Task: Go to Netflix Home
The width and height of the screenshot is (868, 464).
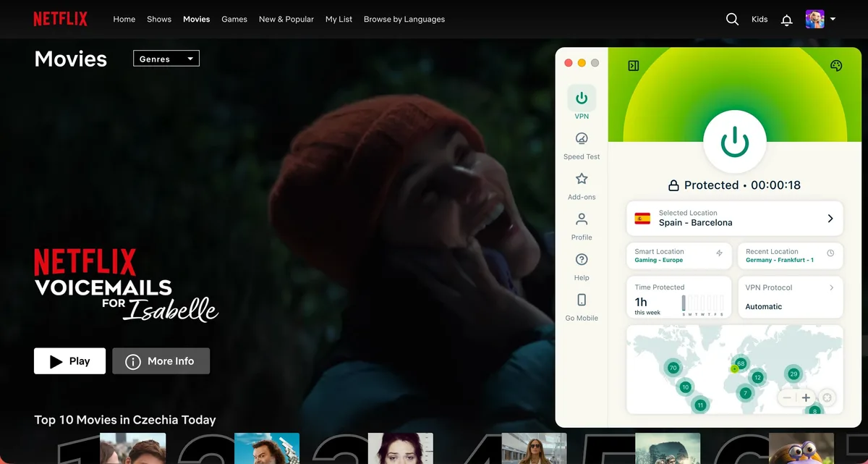Action: point(124,20)
